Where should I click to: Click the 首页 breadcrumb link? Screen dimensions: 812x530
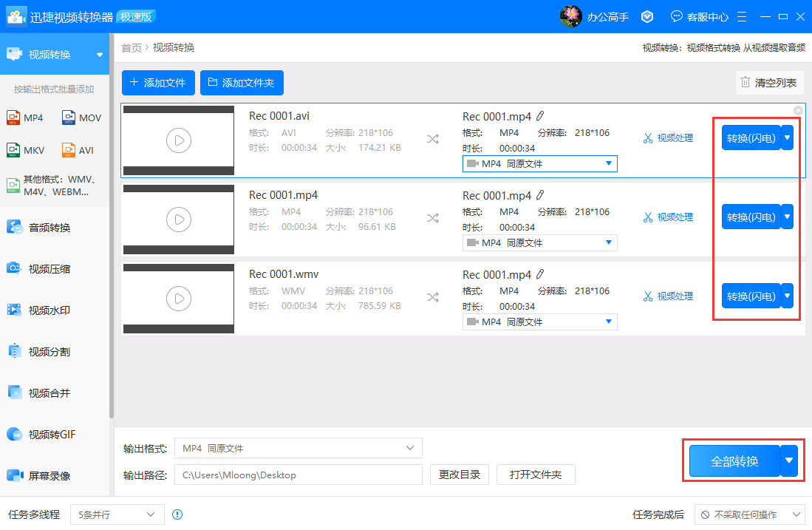132,48
